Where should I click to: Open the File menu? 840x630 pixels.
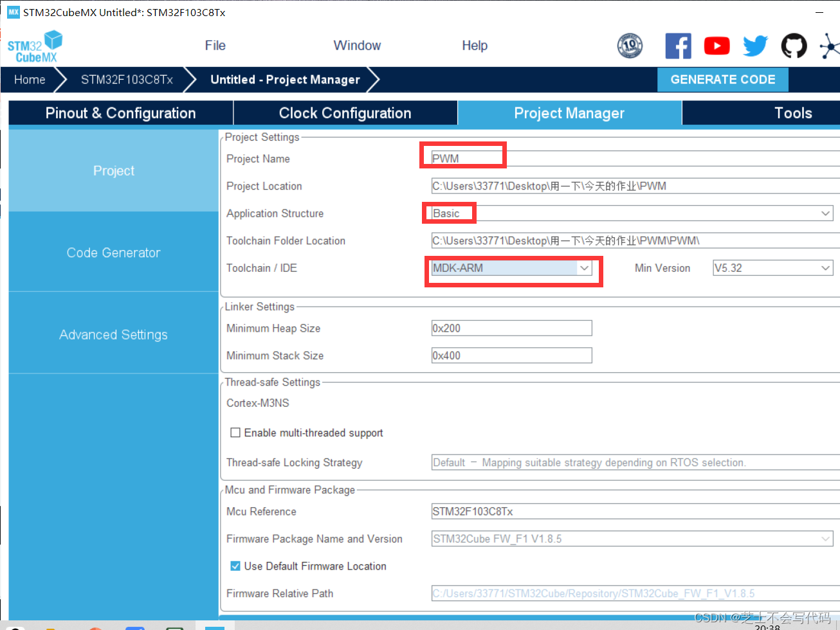[215, 46]
